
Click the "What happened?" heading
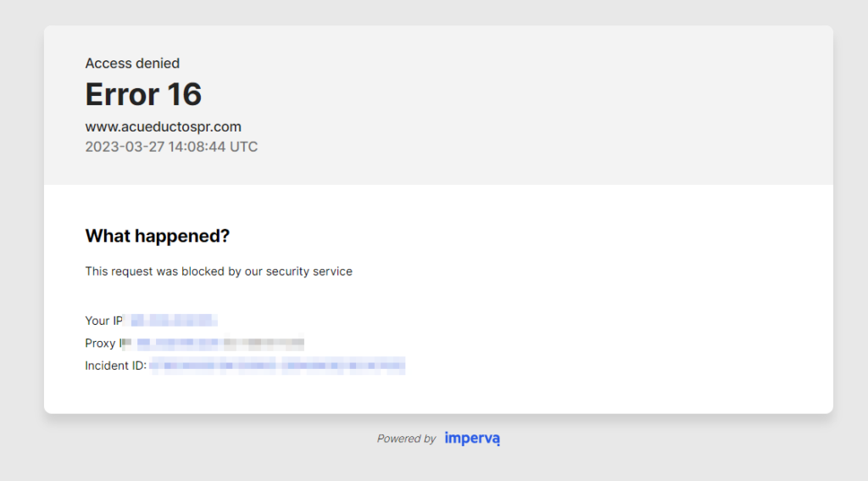click(x=157, y=237)
